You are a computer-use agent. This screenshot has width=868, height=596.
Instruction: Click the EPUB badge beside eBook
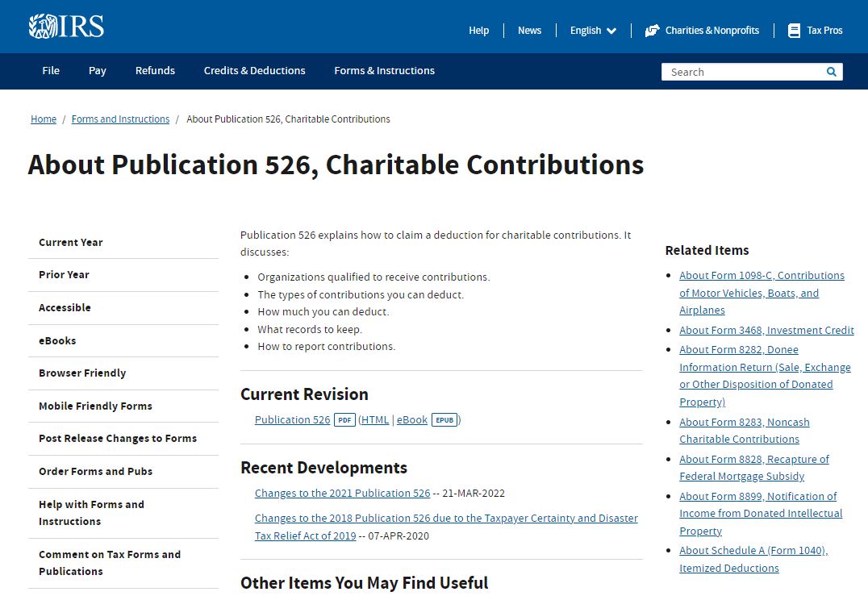point(444,420)
